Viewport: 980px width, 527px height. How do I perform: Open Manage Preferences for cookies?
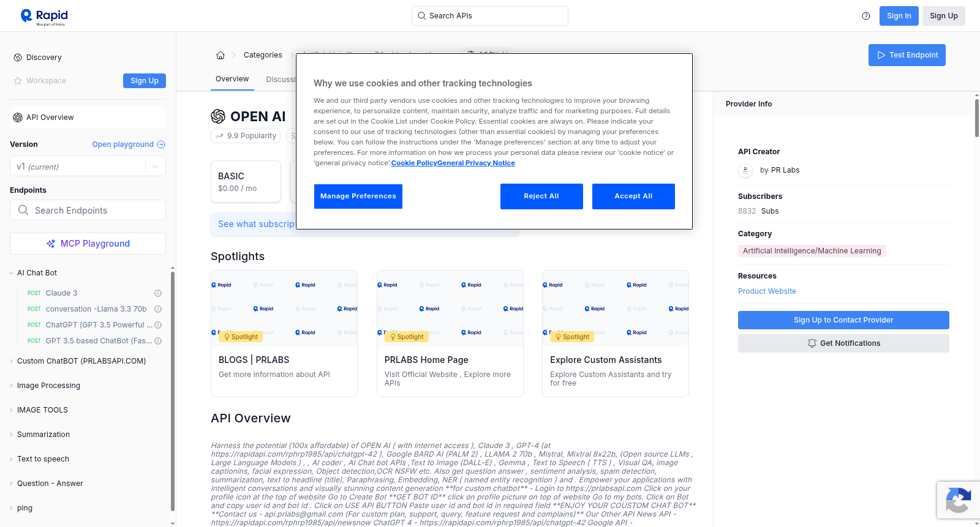pyautogui.click(x=358, y=196)
